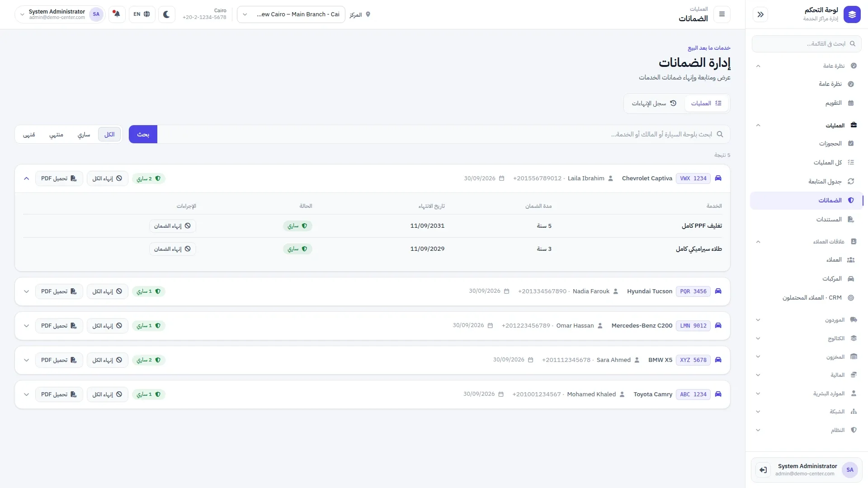The width and height of the screenshot is (868, 488).
Task: Open center branch selector dropdown
Action: coord(291,14)
